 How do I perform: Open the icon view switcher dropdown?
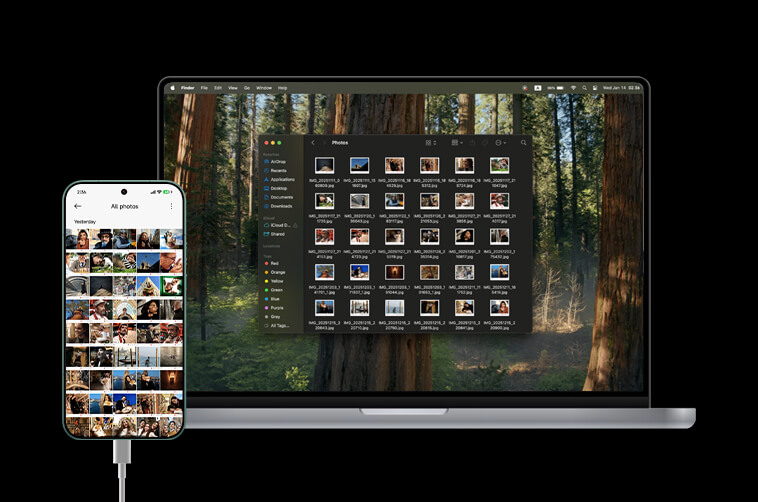tap(431, 143)
